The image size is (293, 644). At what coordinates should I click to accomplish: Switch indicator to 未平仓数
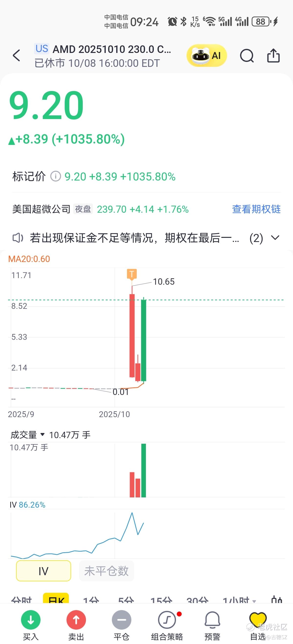(107, 571)
